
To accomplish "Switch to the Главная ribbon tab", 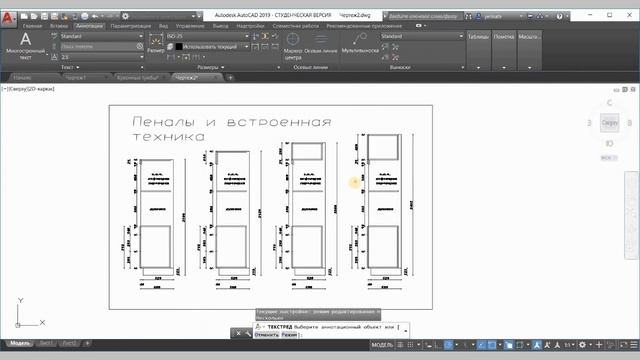I will pyautogui.click(x=32, y=26).
